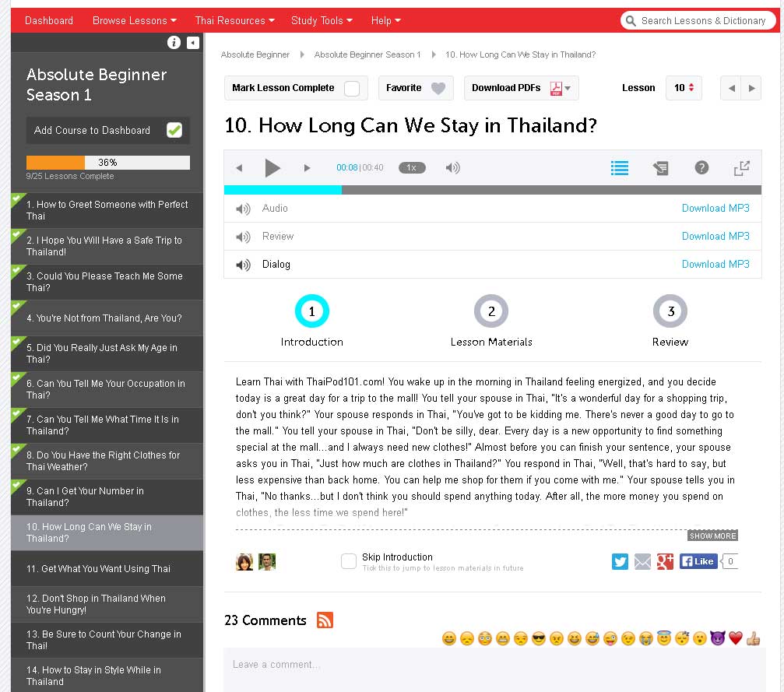Insert the thumbs up emoji
This screenshot has height=692, width=784.
(754, 638)
